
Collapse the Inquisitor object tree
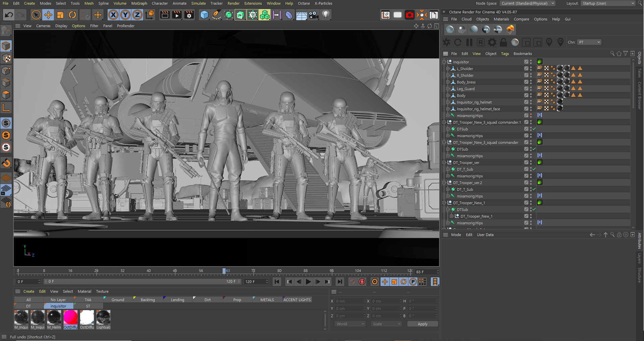click(x=444, y=62)
